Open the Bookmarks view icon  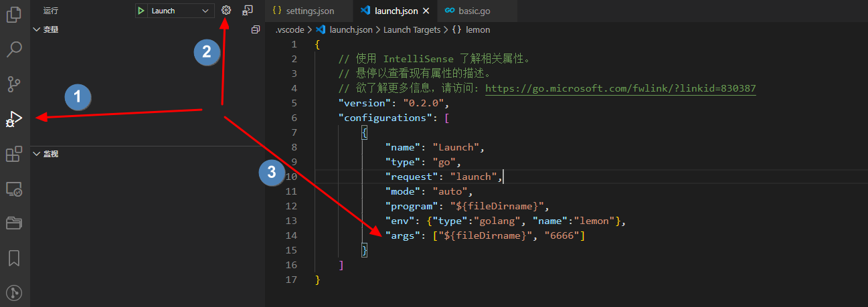[x=14, y=258]
